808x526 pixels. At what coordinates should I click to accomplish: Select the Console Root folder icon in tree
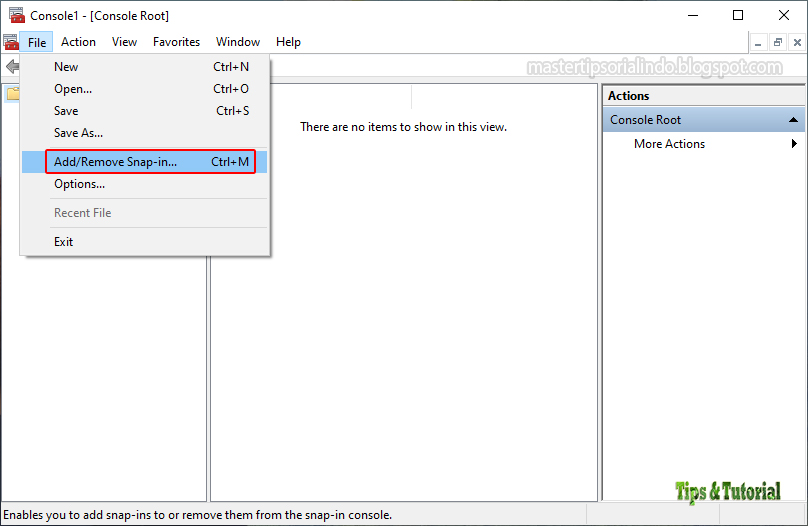pyautogui.click(x=13, y=94)
